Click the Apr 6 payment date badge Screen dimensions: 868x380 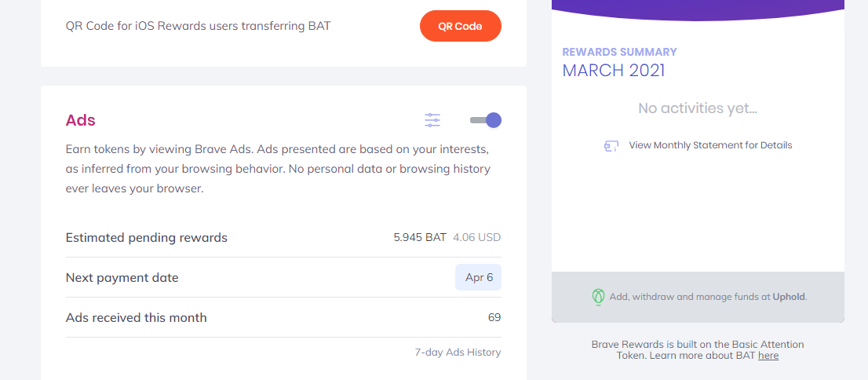(478, 277)
